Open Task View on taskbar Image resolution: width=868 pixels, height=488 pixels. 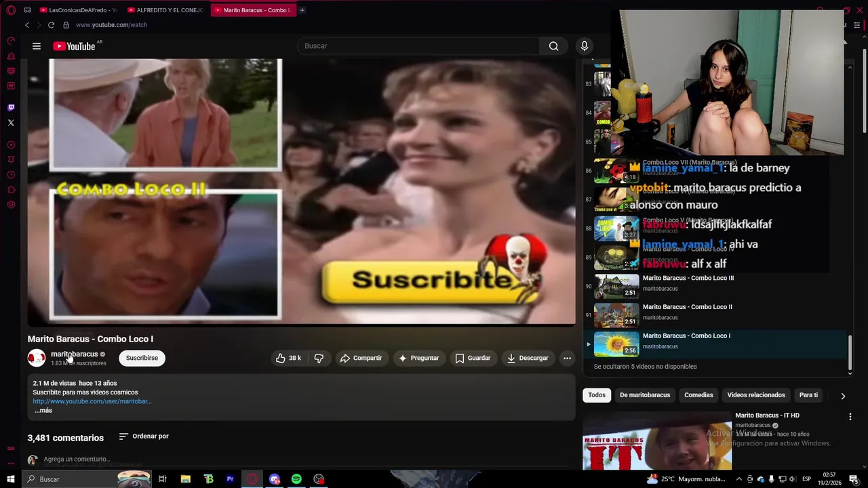pos(163,479)
